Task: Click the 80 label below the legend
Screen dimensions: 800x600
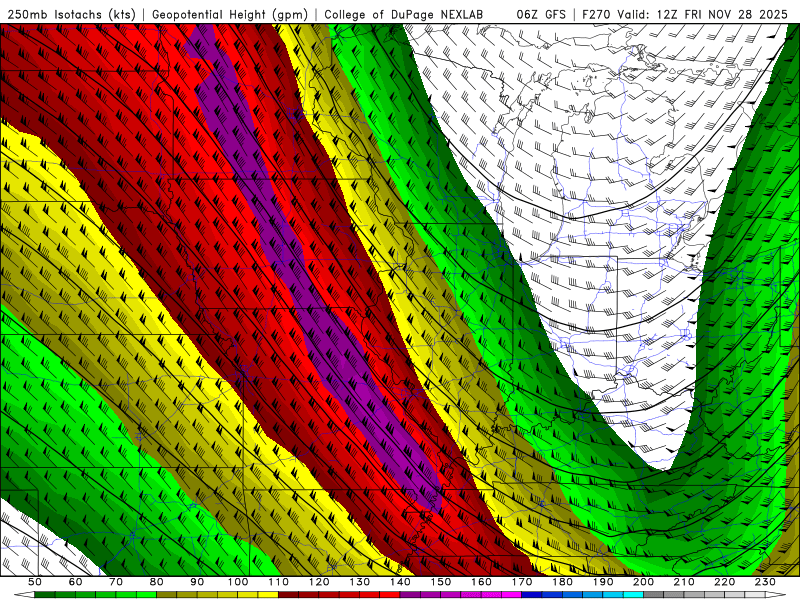Action: point(157,582)
